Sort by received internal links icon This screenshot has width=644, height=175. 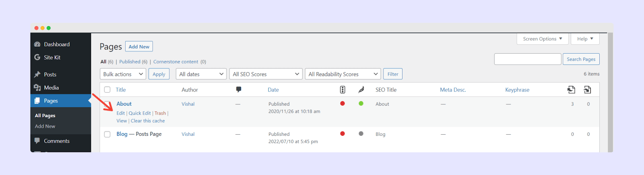(588, 90)
